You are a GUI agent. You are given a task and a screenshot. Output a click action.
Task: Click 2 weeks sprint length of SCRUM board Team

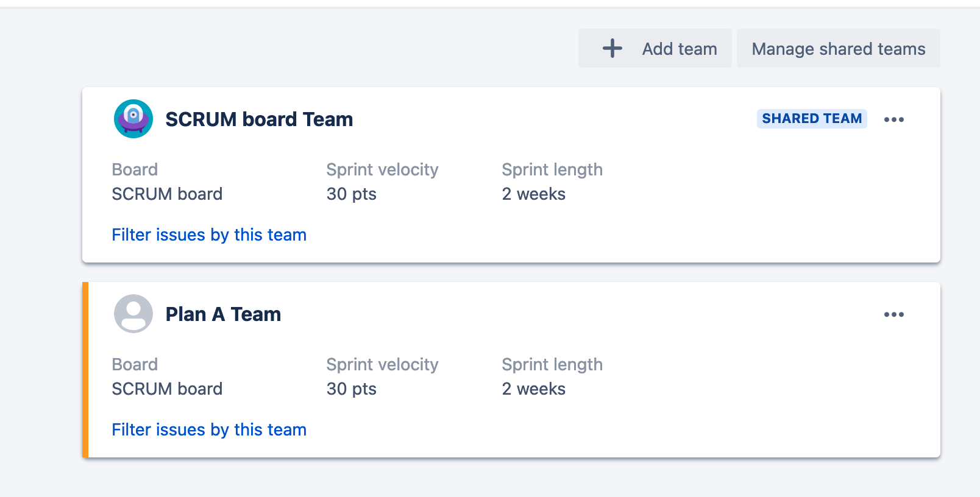(534, 194)
